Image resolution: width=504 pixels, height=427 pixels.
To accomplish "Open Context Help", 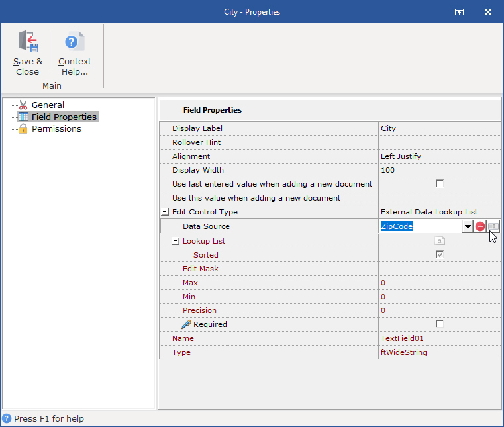I will [75, 54].
